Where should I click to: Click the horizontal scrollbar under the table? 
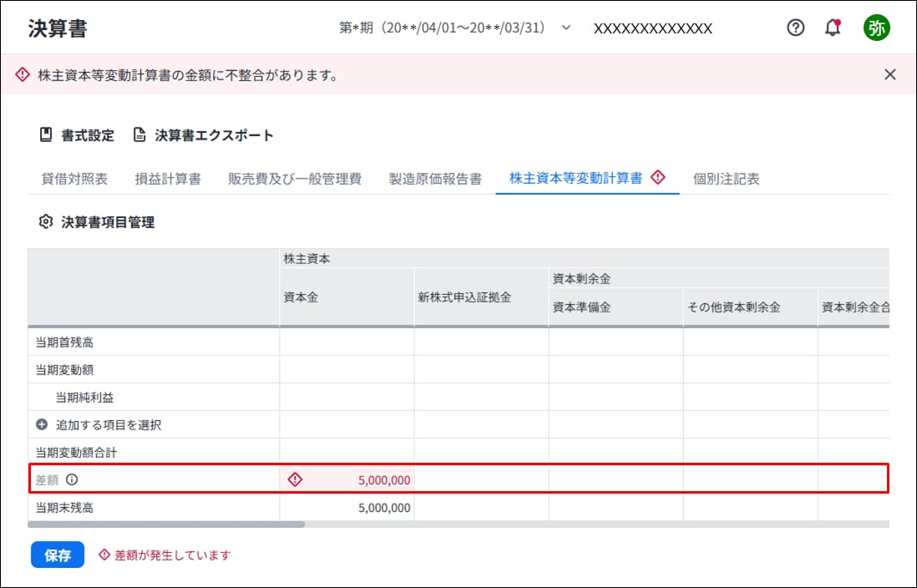click(x=167, y=525)
